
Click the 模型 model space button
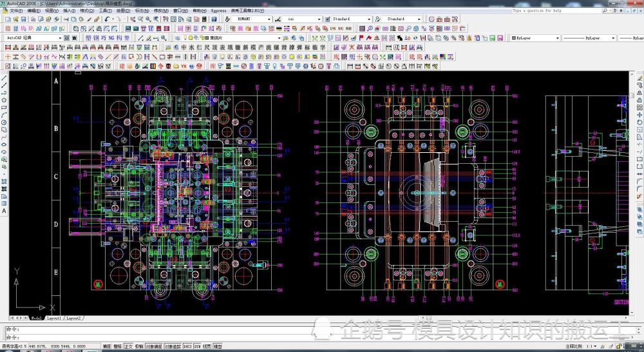(x=218, y=347)
